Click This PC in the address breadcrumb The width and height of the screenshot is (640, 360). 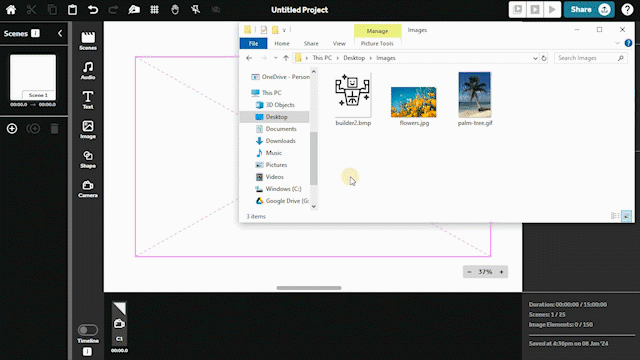(x=322, y=58)
